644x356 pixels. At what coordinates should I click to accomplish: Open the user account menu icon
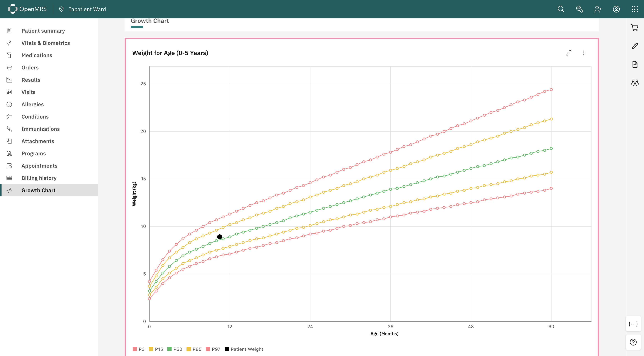pos(616,9)
